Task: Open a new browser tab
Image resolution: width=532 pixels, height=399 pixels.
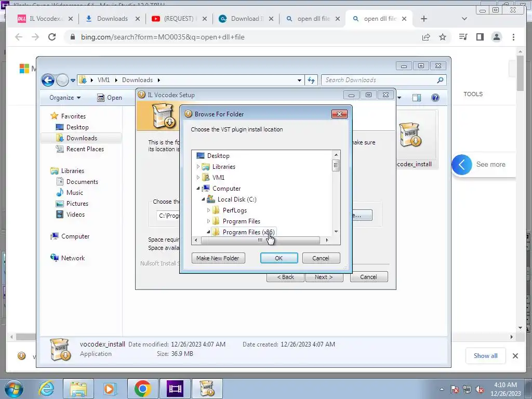Action: point(424,19)
